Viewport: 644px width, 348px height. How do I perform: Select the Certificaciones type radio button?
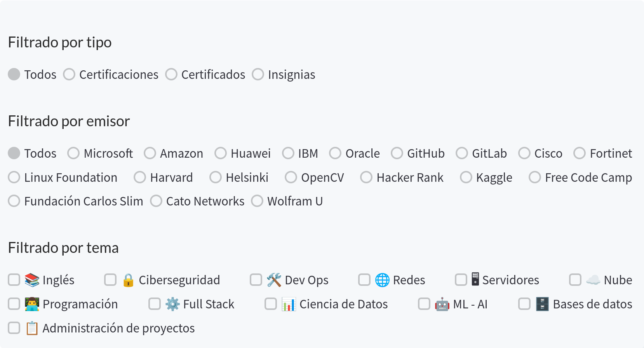click(69, 74)
